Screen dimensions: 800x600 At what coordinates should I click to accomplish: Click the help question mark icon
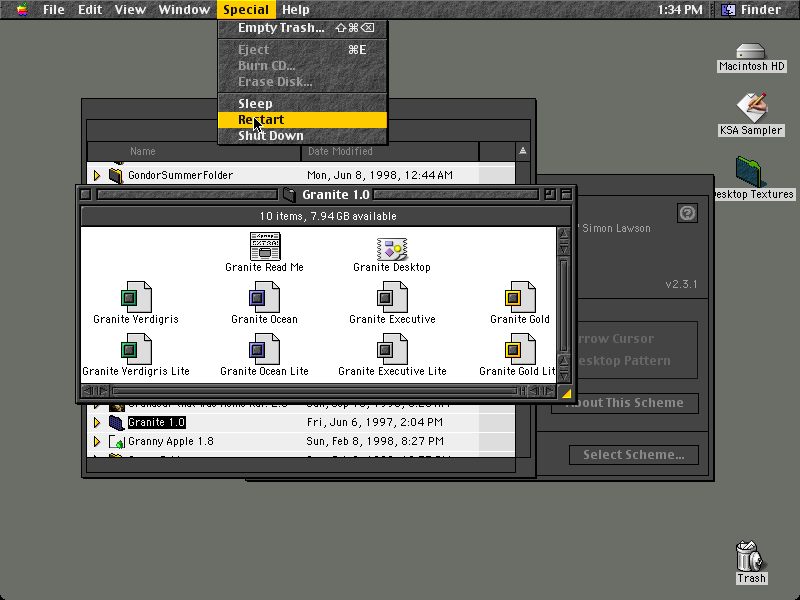click(x=687, y=213)
